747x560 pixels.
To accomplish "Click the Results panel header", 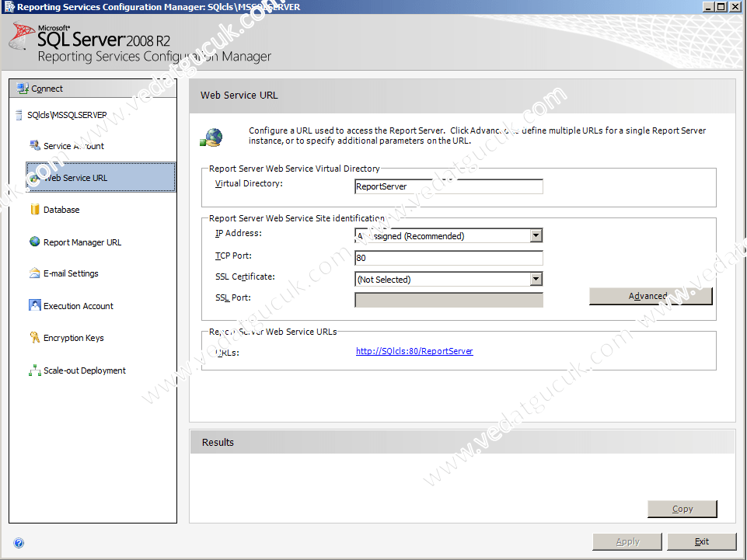I will point(463,442).
